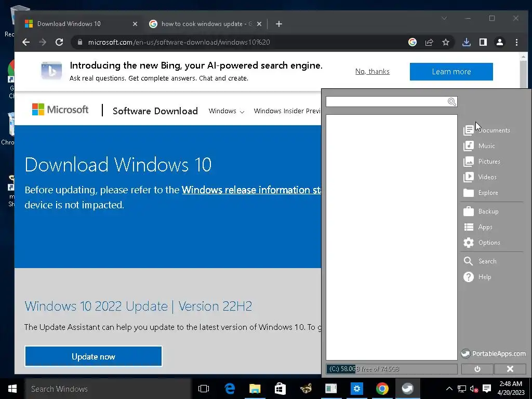Open Chrome downloads

[466, 42]
